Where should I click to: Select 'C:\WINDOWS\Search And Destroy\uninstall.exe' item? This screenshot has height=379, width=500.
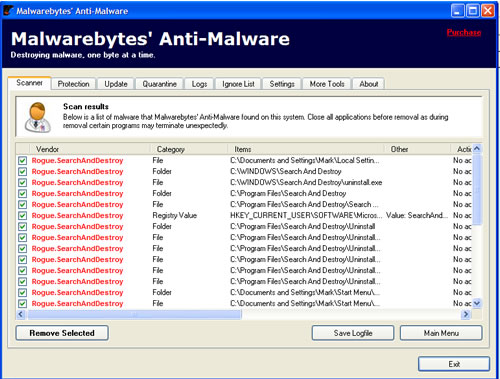pyautogui.click(x=306, y=183)
